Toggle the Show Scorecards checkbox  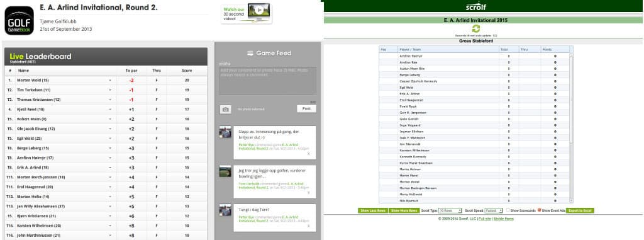(508, 210)
